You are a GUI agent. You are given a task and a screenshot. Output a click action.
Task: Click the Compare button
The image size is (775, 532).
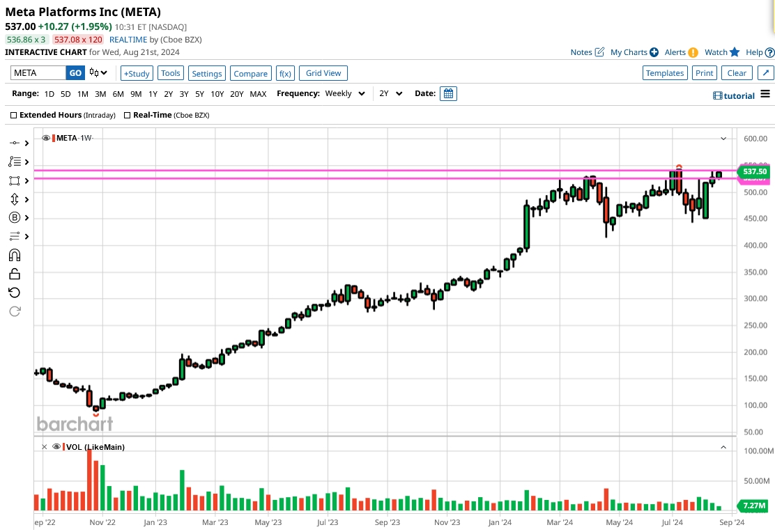[251, 73]
